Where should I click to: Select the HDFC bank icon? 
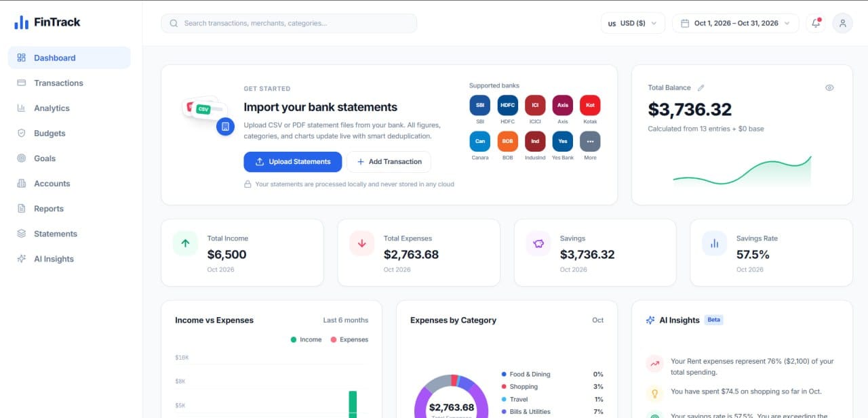pyautogui.click(x=507, y=105)
